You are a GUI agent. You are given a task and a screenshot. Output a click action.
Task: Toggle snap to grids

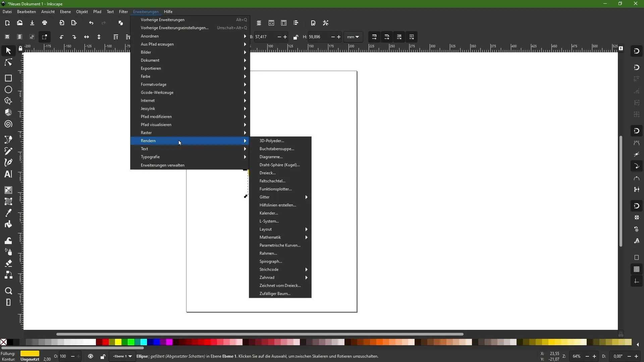(x=637, y=269)
